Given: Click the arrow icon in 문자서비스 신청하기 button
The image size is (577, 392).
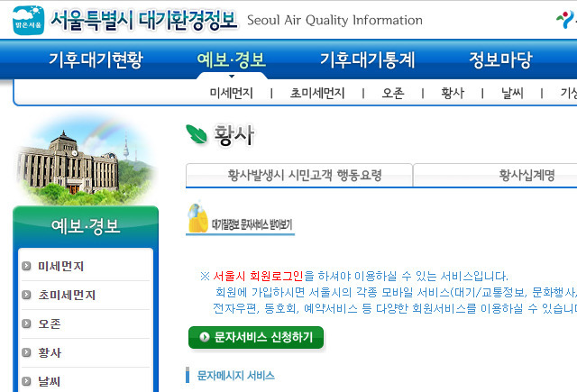Looking at the screenshot, I should click(x=205, y=337).
